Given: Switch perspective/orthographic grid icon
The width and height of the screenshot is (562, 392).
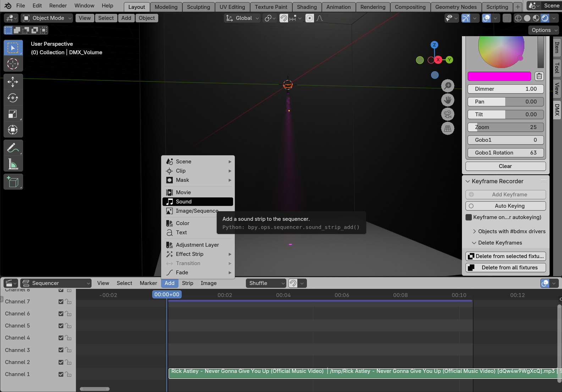Looking at the screenshot, I should [x=448, y=128].
